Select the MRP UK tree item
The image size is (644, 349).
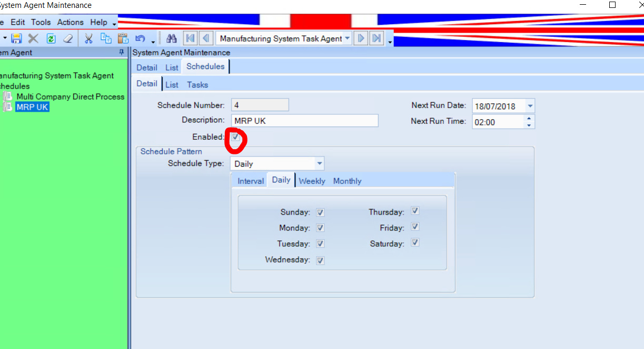32,106
